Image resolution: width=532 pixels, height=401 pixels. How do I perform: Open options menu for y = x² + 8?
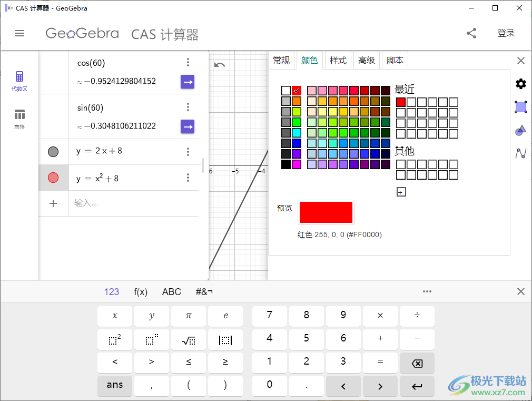pyautogui.click(x=188, y=178)
